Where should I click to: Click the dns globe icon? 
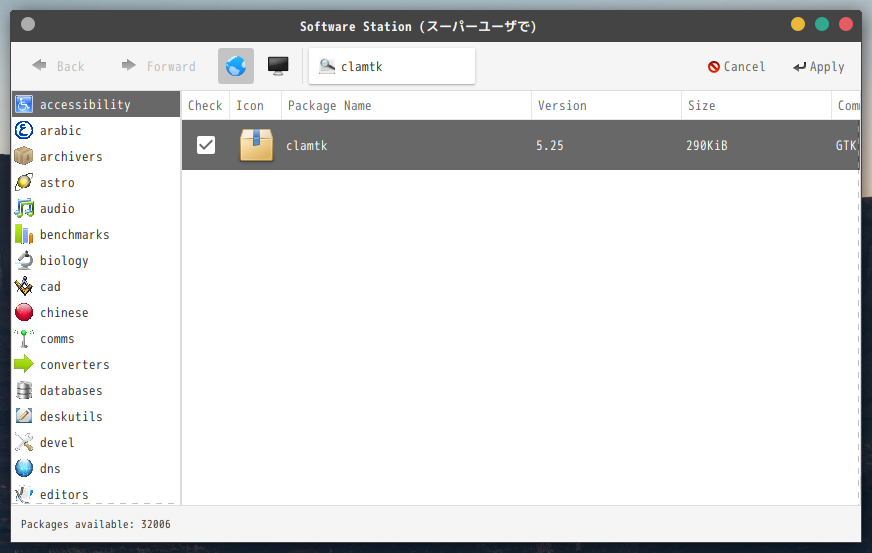pyautogui.click(x=24, y=468)
